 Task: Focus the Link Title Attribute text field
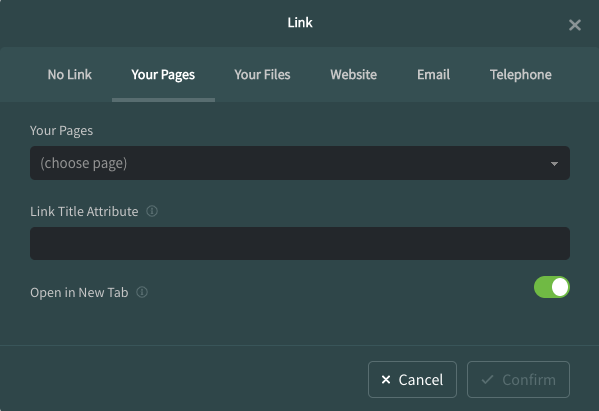(300, 243)
